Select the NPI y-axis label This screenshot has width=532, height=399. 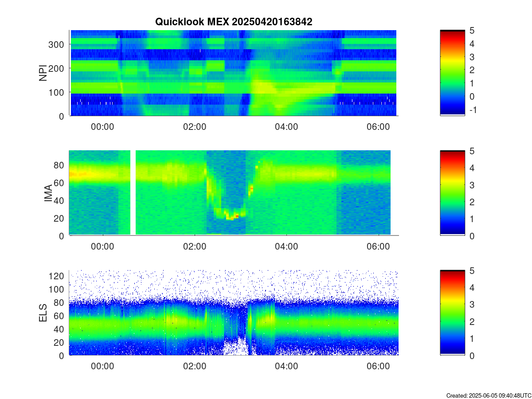coord(43,73)
